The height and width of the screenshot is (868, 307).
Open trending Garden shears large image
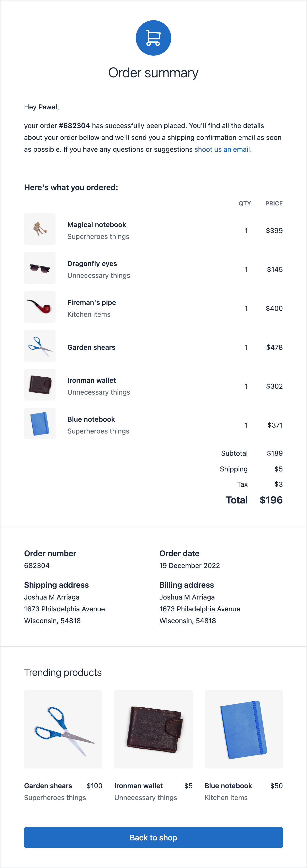click(x=63, y=729)
